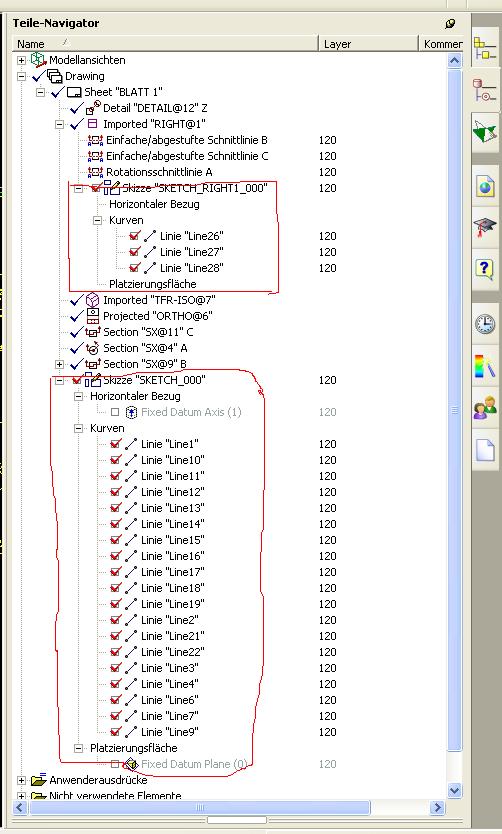Toggle checkbox for Linie "Line14"
Screen dimensions: 502x834
(115, 524)
